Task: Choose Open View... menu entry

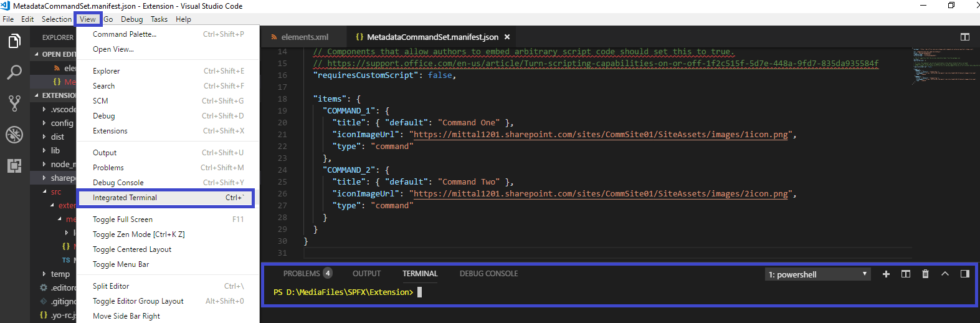Action: pyautogui.click(x=168, y=49)
